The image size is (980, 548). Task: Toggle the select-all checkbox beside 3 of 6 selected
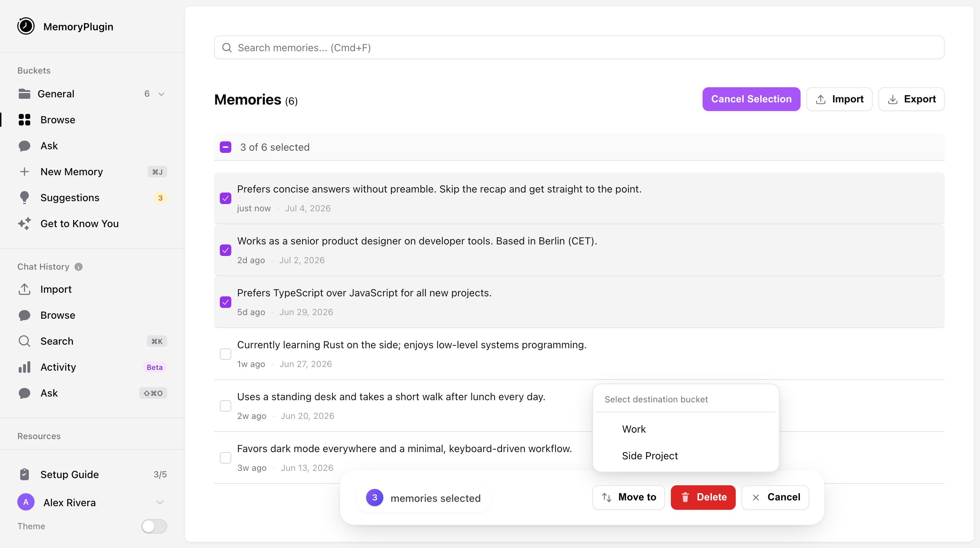(x=226, y=147)
